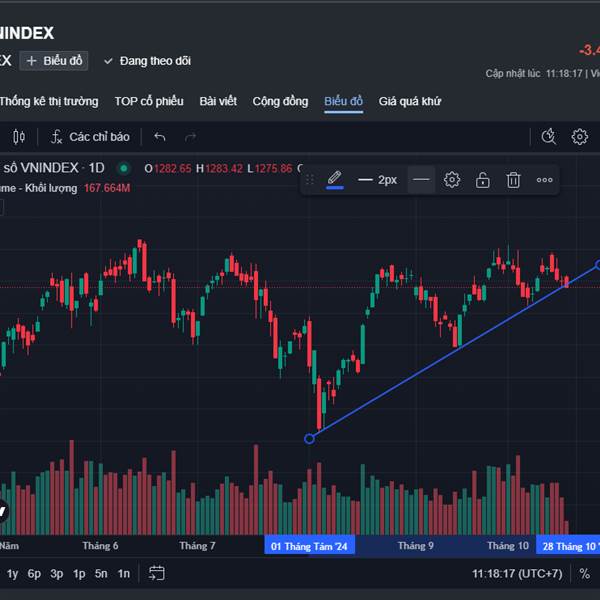Click the Tháng 10 time axis label
Image resolution: width=600 pixels, height=600 pixels.
[x=508, y=546]
